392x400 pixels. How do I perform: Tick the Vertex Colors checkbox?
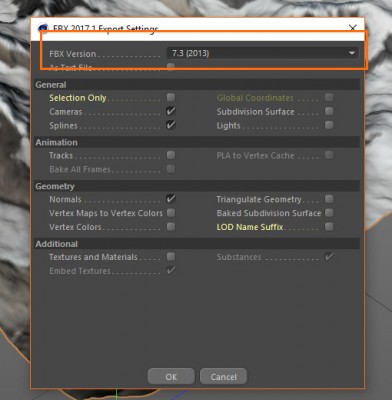click(171, 227)
